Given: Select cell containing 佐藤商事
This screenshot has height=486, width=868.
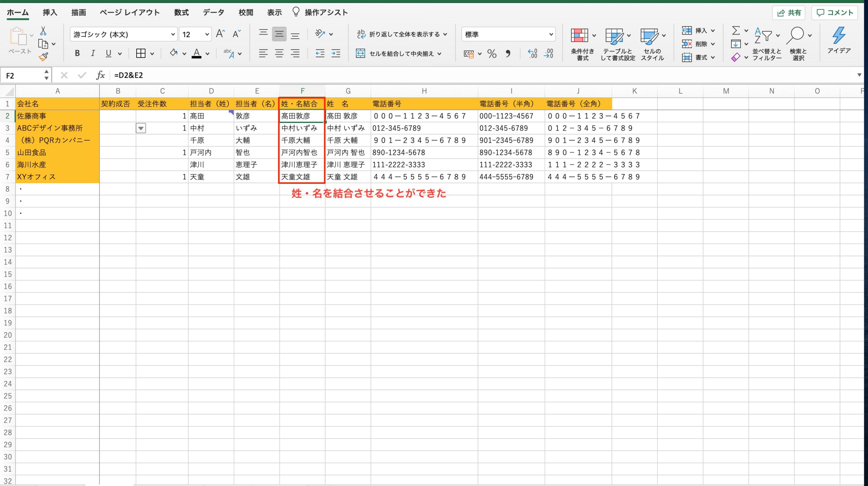Looking at the screenshot, I should point(57,116).
